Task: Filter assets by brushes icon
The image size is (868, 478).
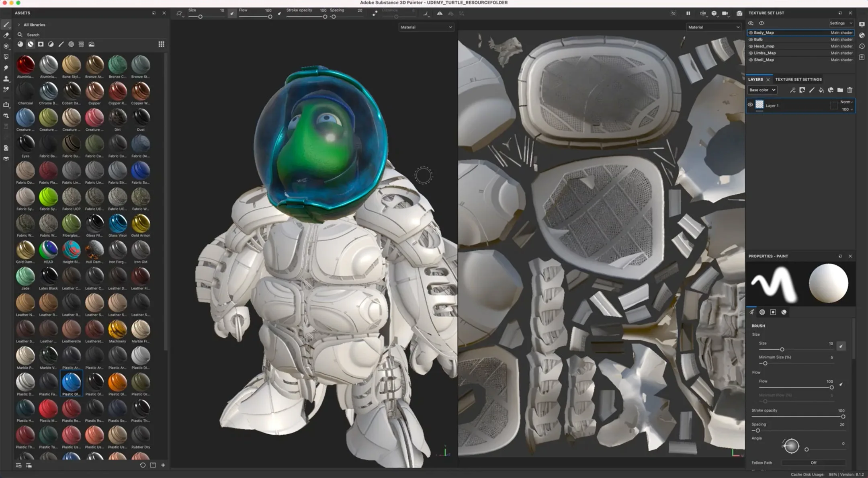Action: tap(61, 44)
